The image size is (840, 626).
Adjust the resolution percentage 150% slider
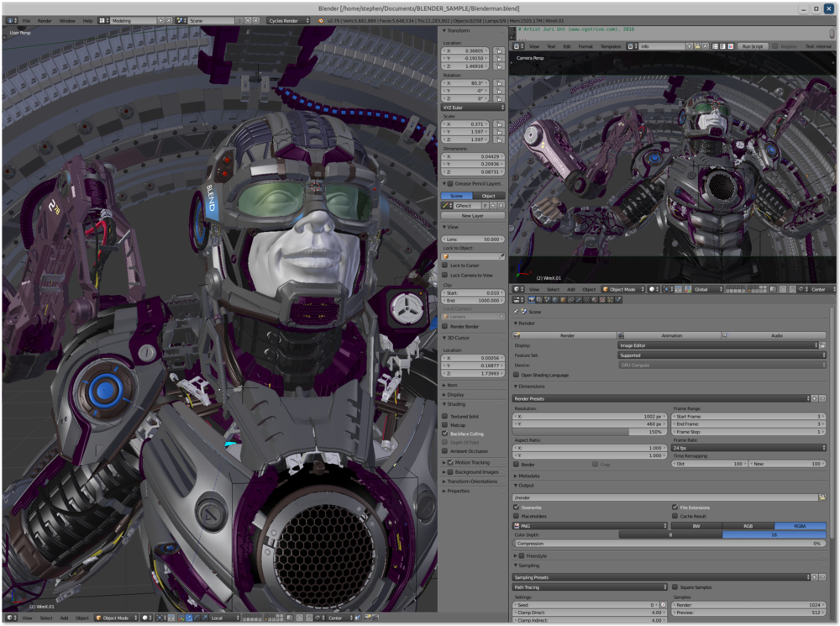pyautogui.click(x=588, y=432)
